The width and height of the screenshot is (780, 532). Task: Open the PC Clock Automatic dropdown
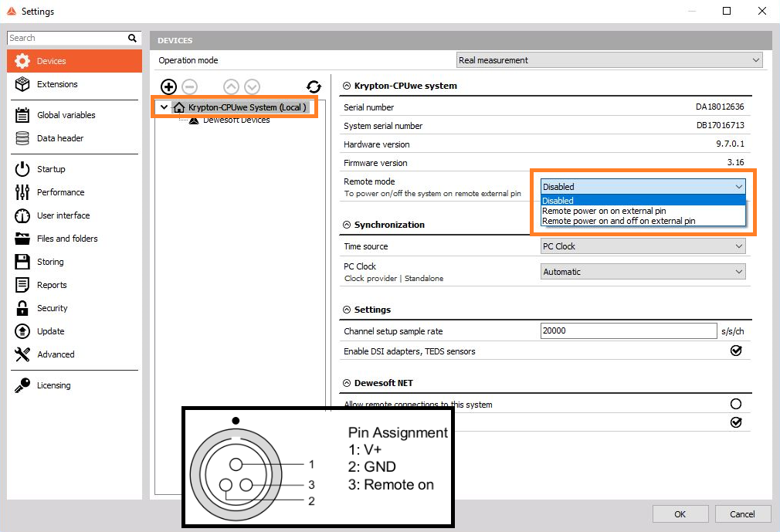pyautogui.click(x=643, y=272)
